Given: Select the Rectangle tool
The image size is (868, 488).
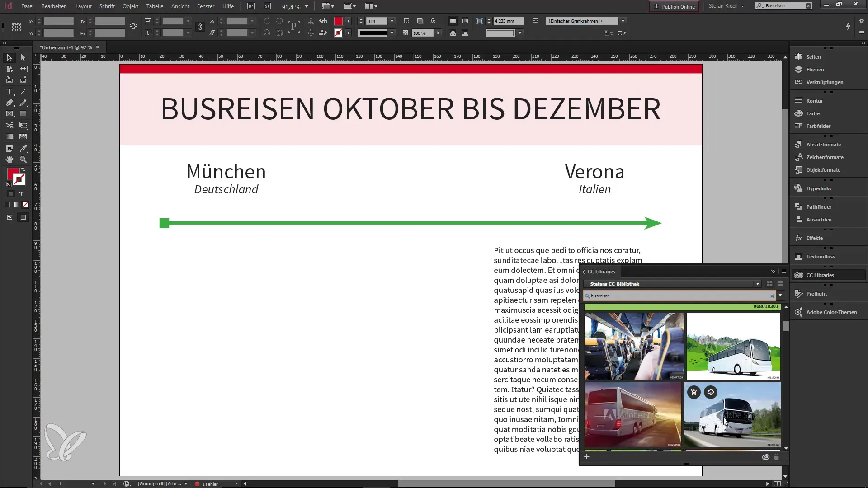Looking at the screenshot, I should click(x=23, y=114).
